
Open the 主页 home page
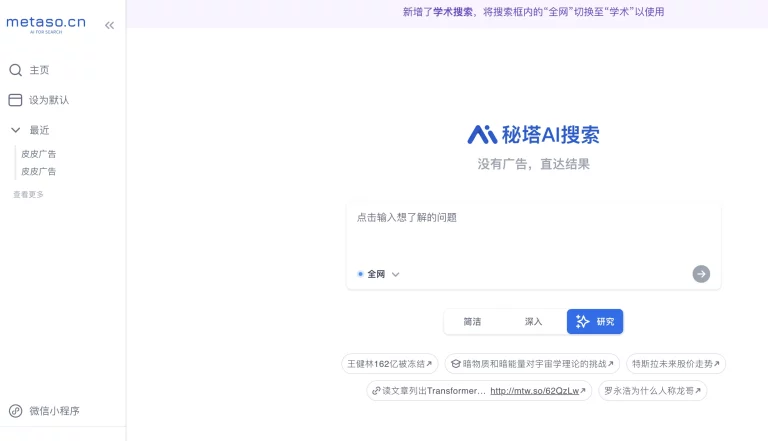29,70
